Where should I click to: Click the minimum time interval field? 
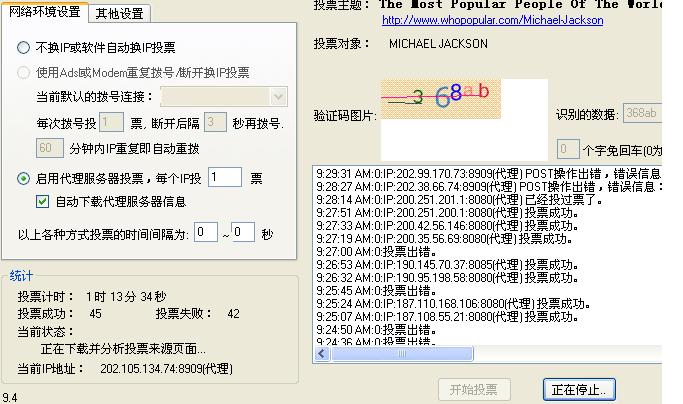[205, 232]
